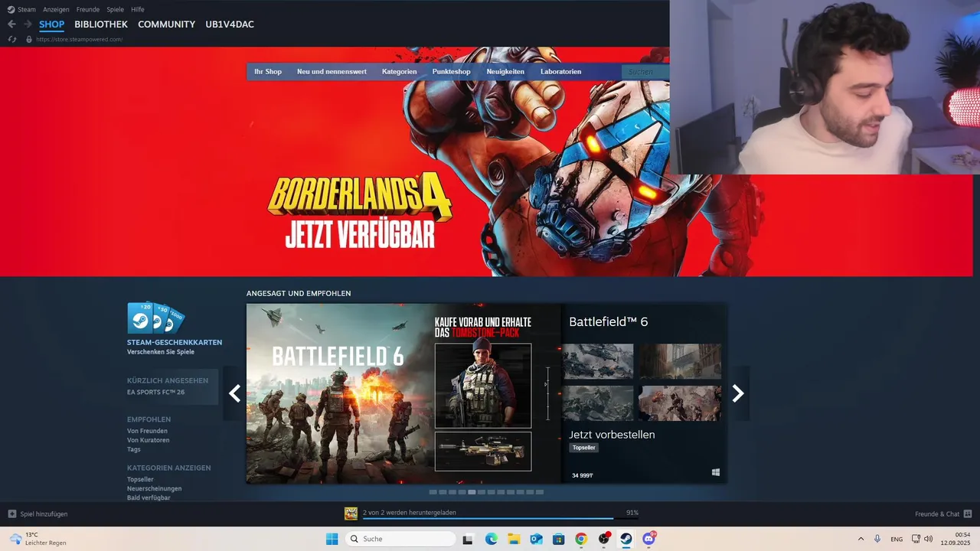
Task: Click the Windows platform icon on capsule
Action: 716,473
